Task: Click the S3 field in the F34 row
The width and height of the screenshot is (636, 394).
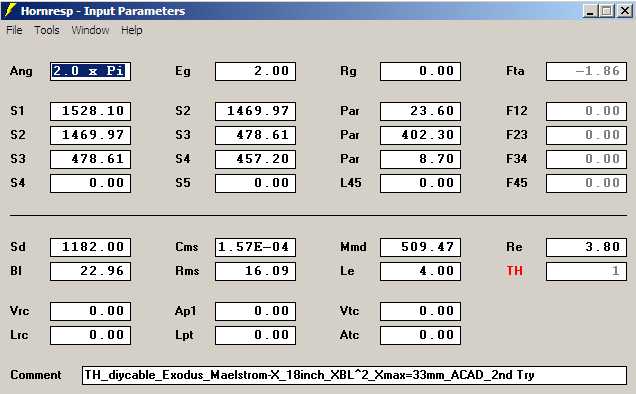Action: [90, 159]
